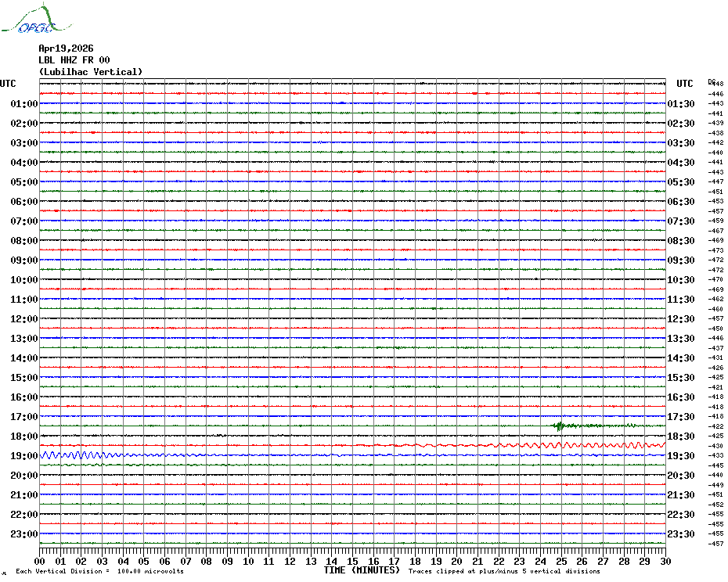The height and width of the screenshot is (582, 728).
Task: Click the 16:30 half-hour label
Action: 681,397
